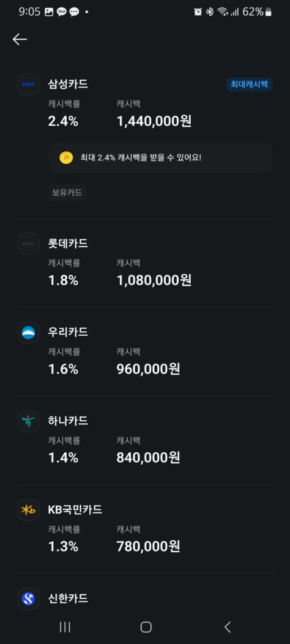The height and width of the screenshot is (644, 290).
Task: Tap the back arrow at top left
Action: point(20,40)
